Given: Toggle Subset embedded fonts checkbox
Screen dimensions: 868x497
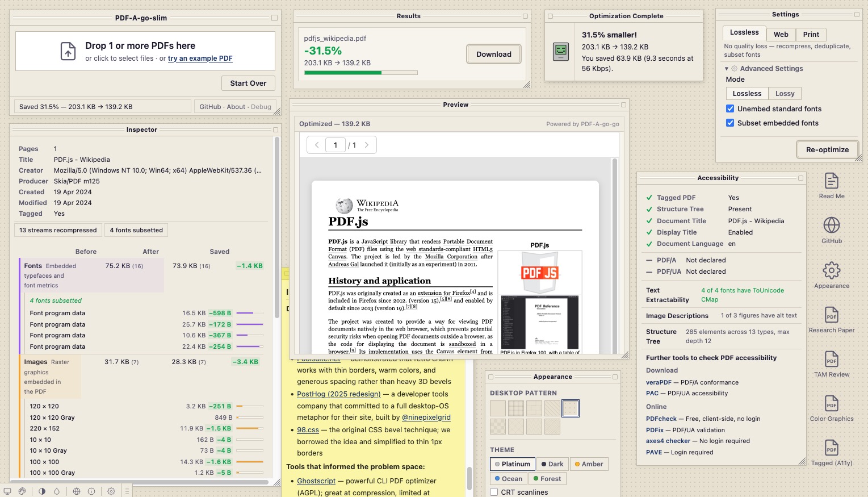Looking at the screenshot, I should coord(730,123).
